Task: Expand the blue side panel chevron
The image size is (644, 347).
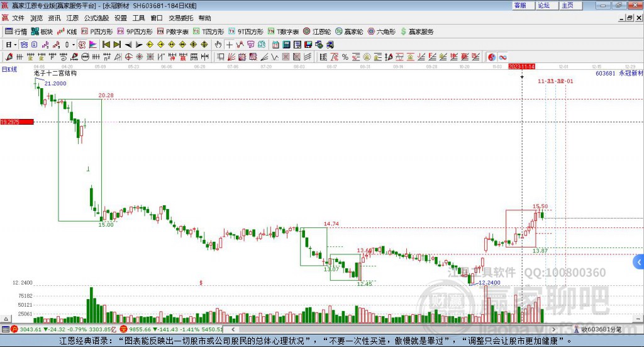Action: pyautogui.click(x=639, y=263)
